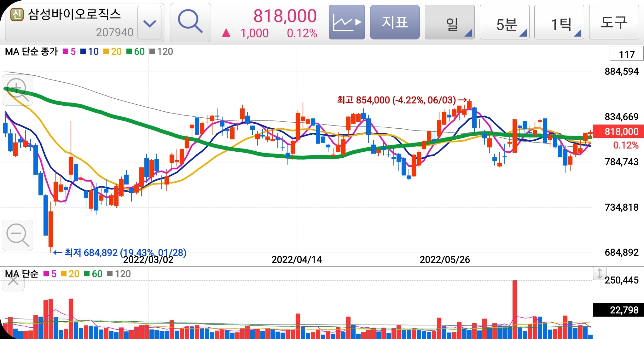Select the 일 daily period dropdown
The height and width of the screenshot is (339, 644).
pyautogui.click(x=450, y=22)
